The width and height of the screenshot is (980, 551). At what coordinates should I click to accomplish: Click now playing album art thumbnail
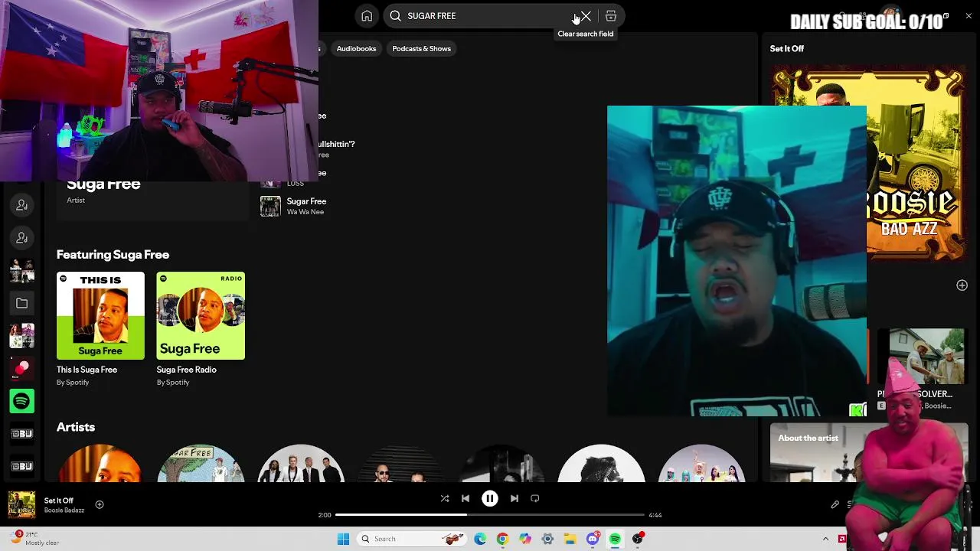(21, 505)
